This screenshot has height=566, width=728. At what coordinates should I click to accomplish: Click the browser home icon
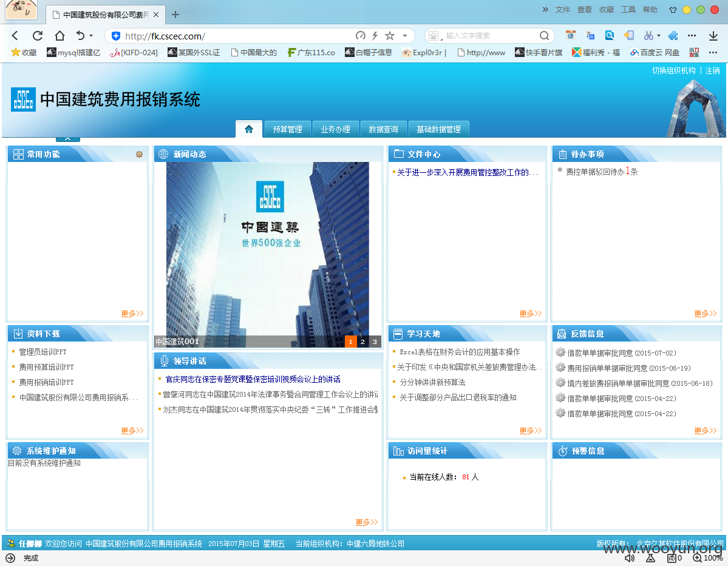(60, 36)
